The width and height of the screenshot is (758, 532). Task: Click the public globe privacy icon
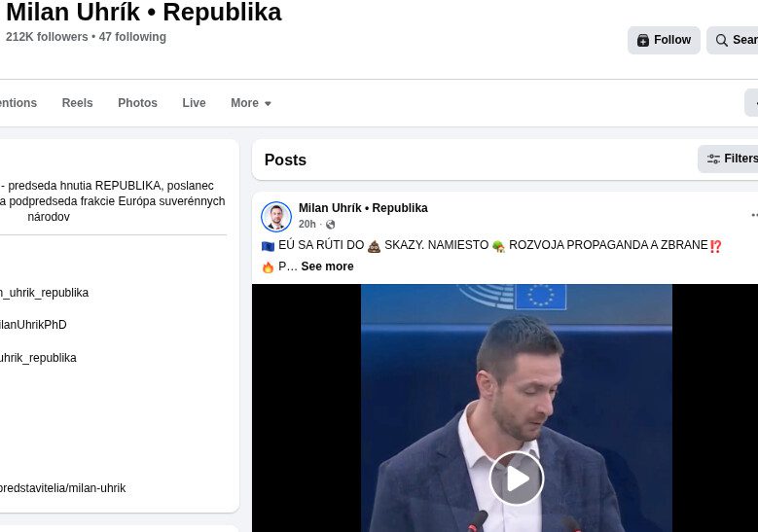[330, 225]
